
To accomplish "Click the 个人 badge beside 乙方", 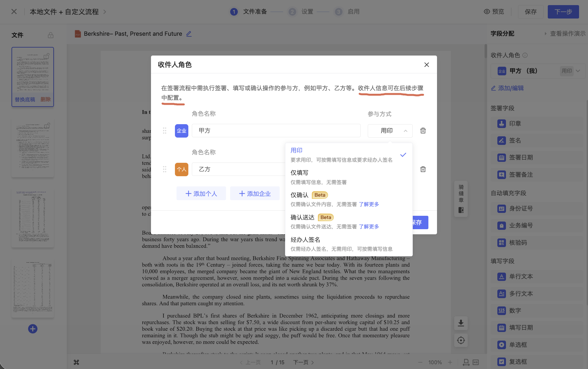I will click(x=182, y=169).
